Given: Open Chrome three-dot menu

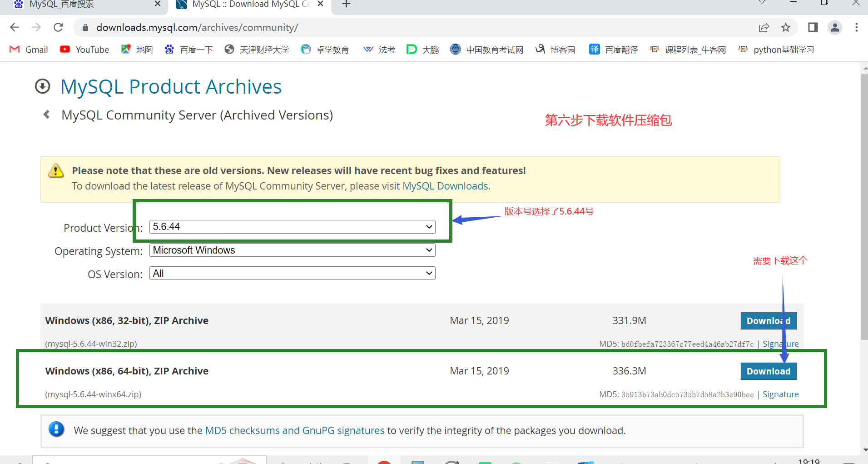Looking at the screenshot, I should click(x=857, y=27).
